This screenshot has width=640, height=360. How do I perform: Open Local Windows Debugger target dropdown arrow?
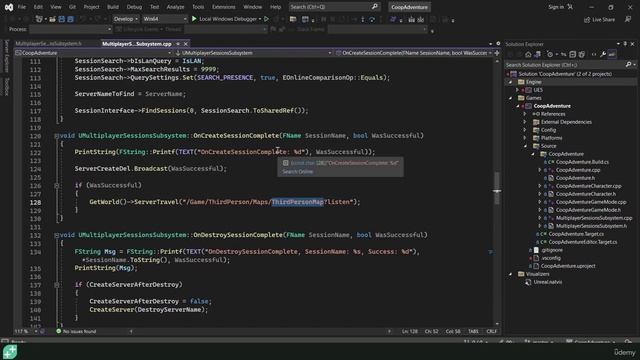260,19
